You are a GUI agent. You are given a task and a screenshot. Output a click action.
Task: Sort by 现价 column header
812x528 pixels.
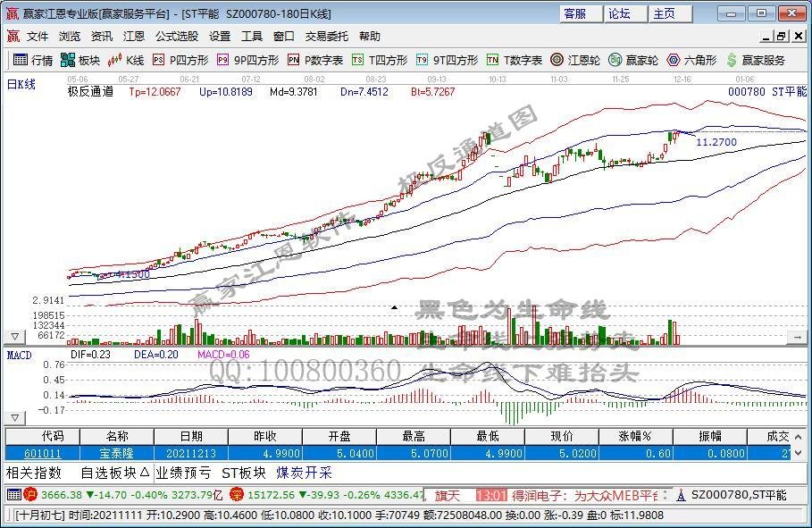pyautogui.click(x=561, y=436)
